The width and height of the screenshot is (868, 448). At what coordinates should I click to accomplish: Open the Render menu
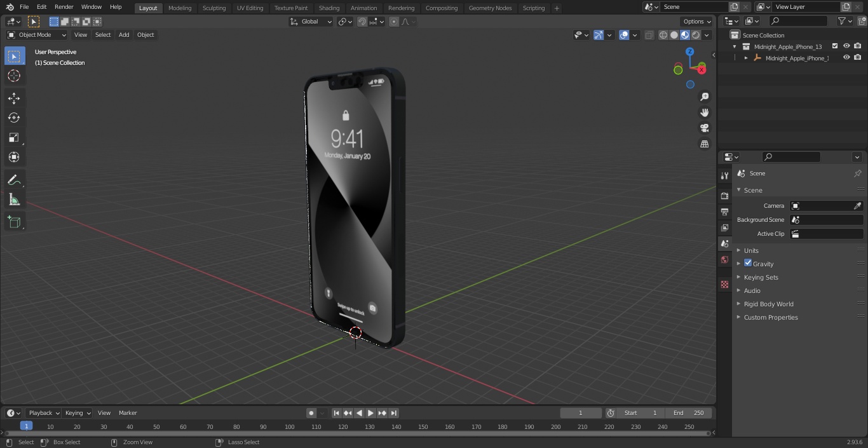click(64, 7)
